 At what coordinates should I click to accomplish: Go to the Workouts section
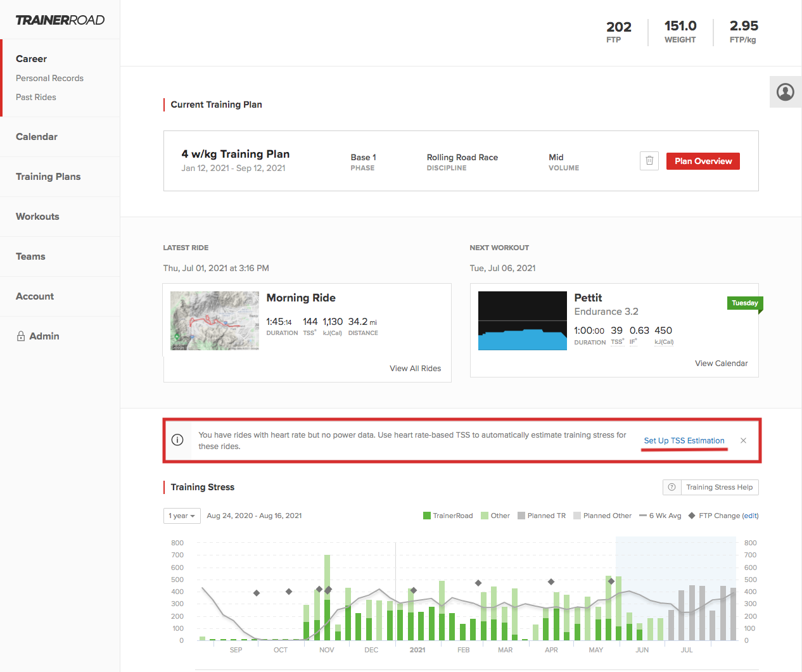click(x=37, y=217)
